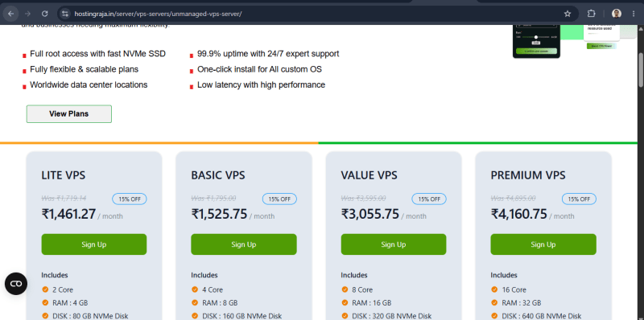Image resolution: width=644 pixels, height=320 pixels.
Task: Go back to the previous page
Action: point(10,14)
